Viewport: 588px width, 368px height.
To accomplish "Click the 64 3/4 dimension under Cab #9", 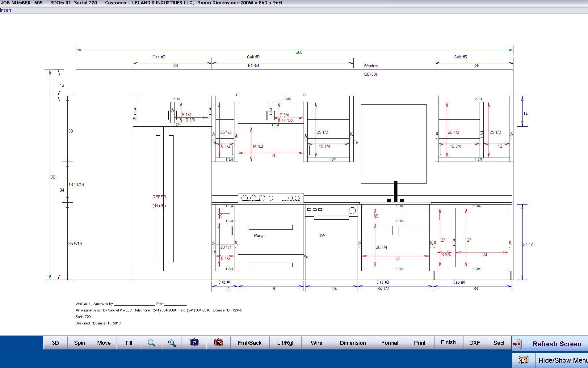I will point(254,66).
